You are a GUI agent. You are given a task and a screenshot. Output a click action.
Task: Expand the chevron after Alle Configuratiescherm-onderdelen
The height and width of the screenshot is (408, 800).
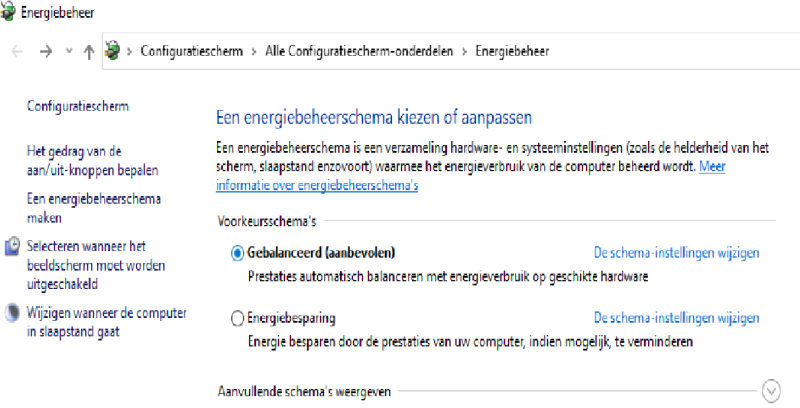point(464,51)
